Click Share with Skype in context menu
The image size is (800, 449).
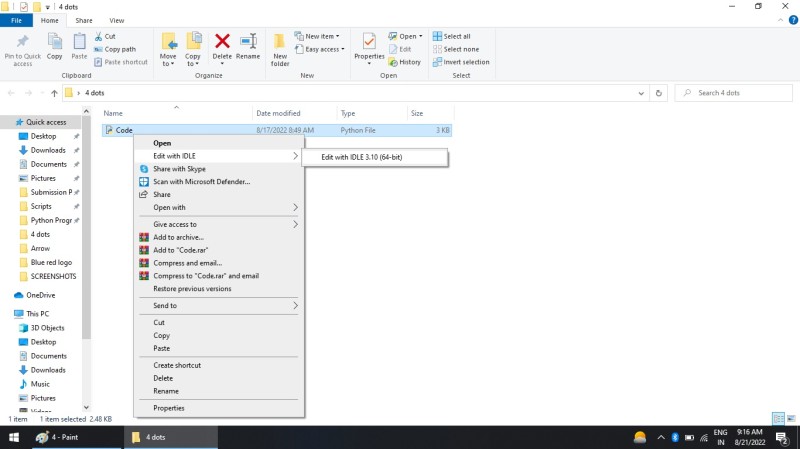point(179,169)
